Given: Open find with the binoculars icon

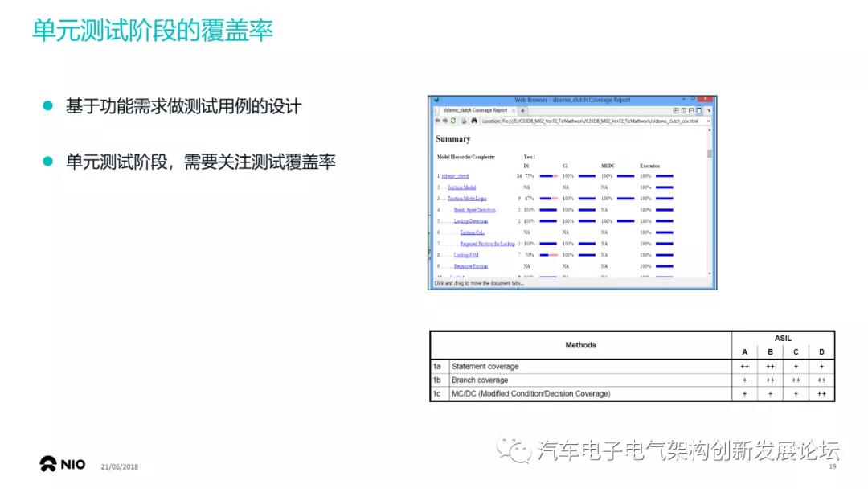Looking at the screenshot, I should pos(474,121).
